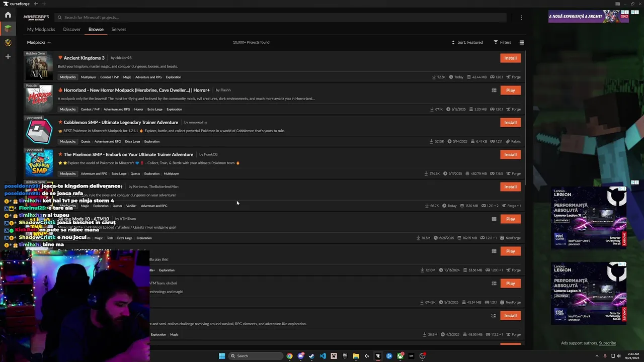The height and width of the screenshot is (362, 644).
Task: Show hidden system tray icons
Action: tap(598, 356)
